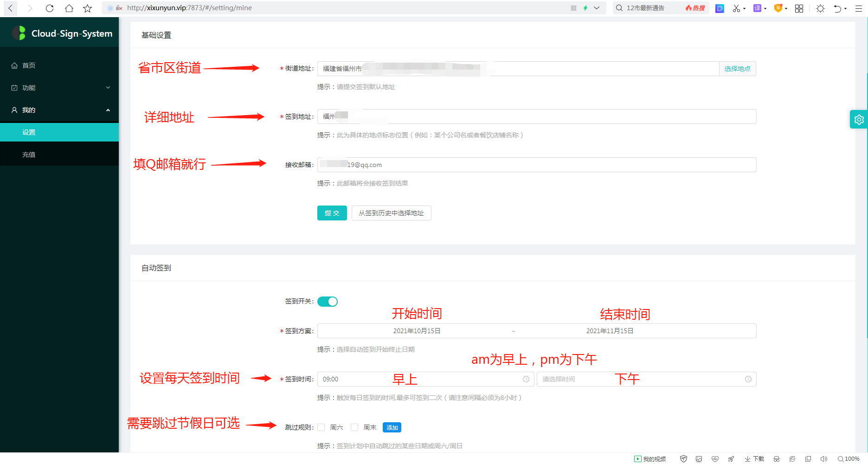Check the 周末 skip rule checkbox
Screen dimensions: 868x464
coord(354,427)
